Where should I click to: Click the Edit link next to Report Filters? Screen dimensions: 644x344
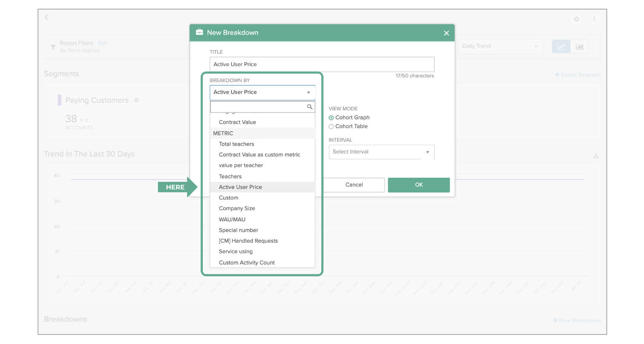[x=102, y=43]
